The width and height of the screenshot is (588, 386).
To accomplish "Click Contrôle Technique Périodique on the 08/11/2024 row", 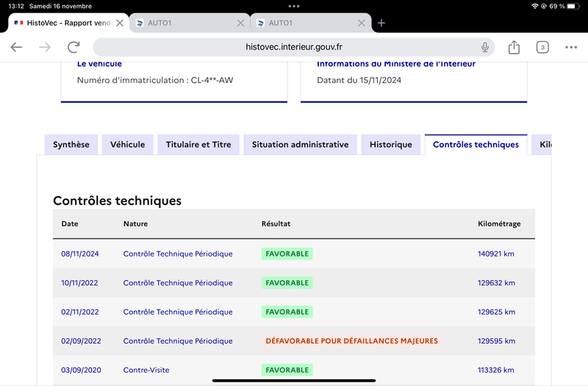I will pos(178,254).
